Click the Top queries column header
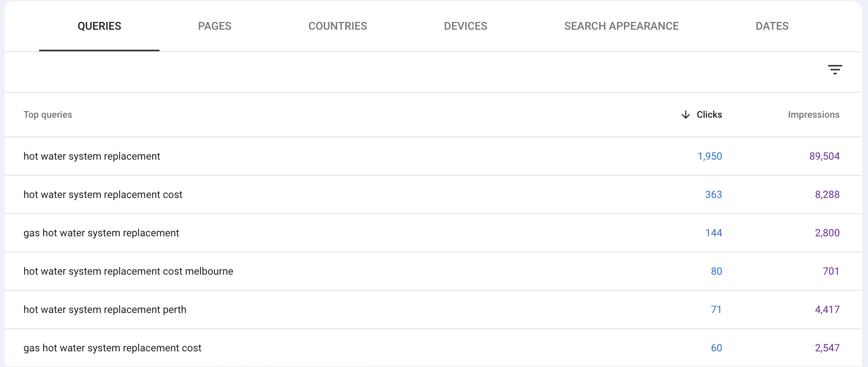 pos(48,115)
